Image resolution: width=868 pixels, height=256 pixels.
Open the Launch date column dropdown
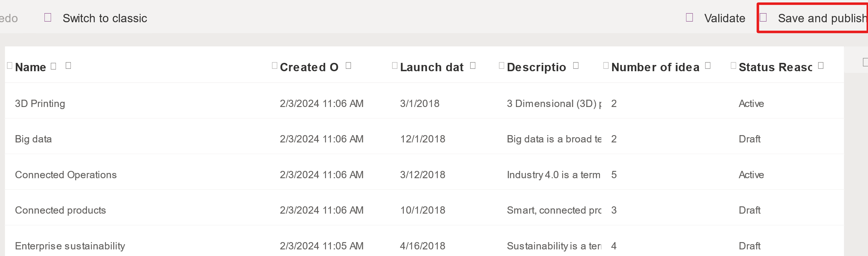point(473,66)
